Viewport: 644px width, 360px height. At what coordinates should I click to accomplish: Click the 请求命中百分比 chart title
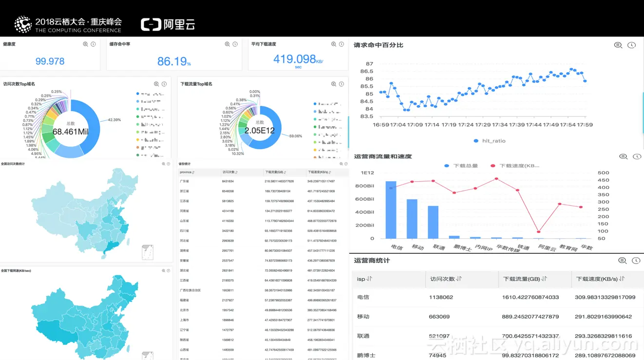[379, 45]
